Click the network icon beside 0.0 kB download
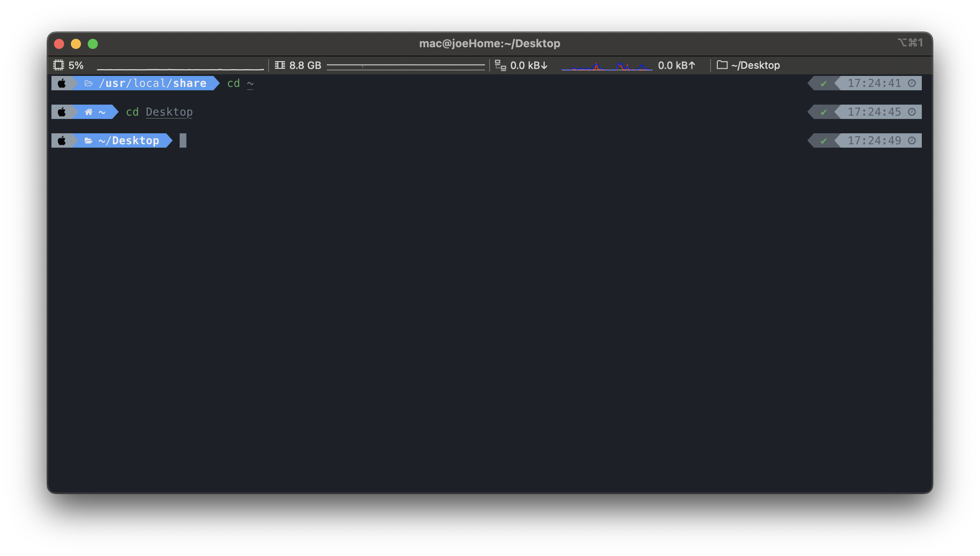The image size is (980, 556). click(500, 65)
